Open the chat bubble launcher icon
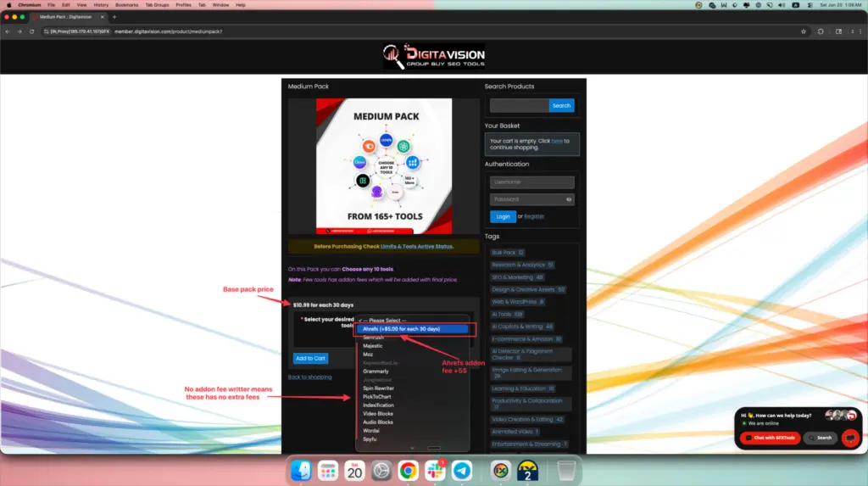Viewport: 868px width, 486px height. click(850, 438)
